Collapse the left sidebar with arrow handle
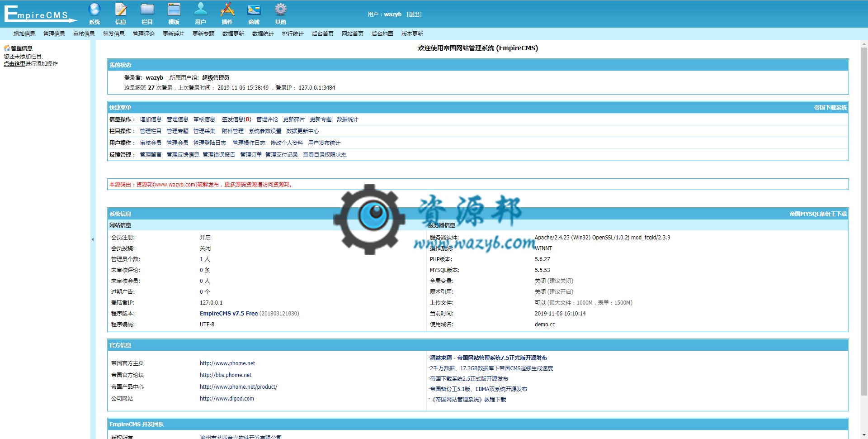Viewport: 868px width, 439px height. pyautogui.click(x=93, y=239)
